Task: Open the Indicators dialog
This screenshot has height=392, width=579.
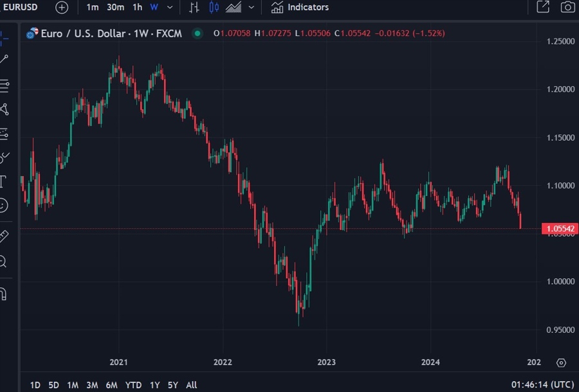Action: pyautogui.click(x=299, y=7)
